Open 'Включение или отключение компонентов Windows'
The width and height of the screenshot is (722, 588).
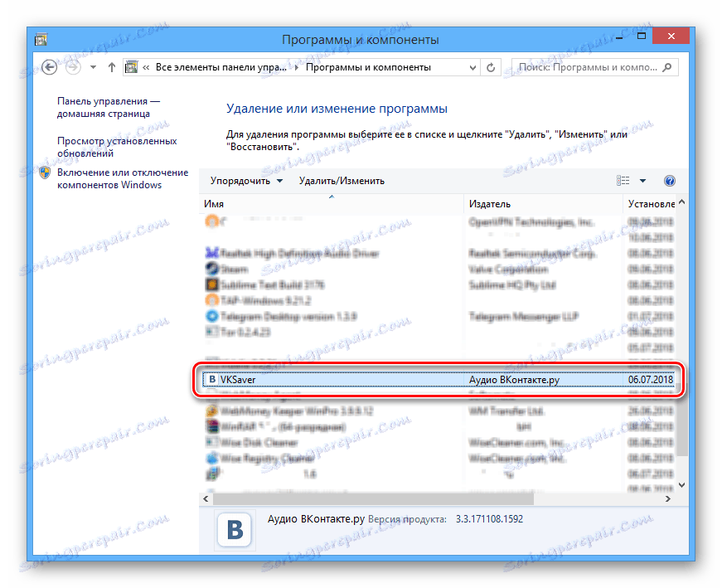123,179
